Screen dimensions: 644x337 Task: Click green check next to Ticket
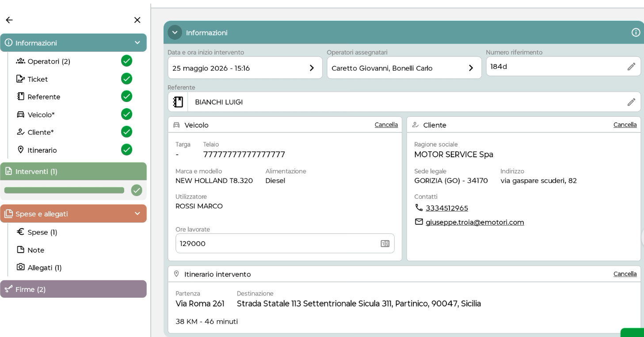point(126,79)
